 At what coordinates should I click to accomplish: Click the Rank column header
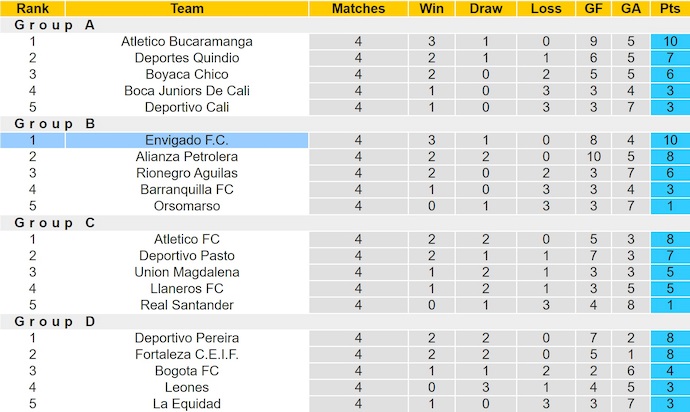click(x=33, y=8)
